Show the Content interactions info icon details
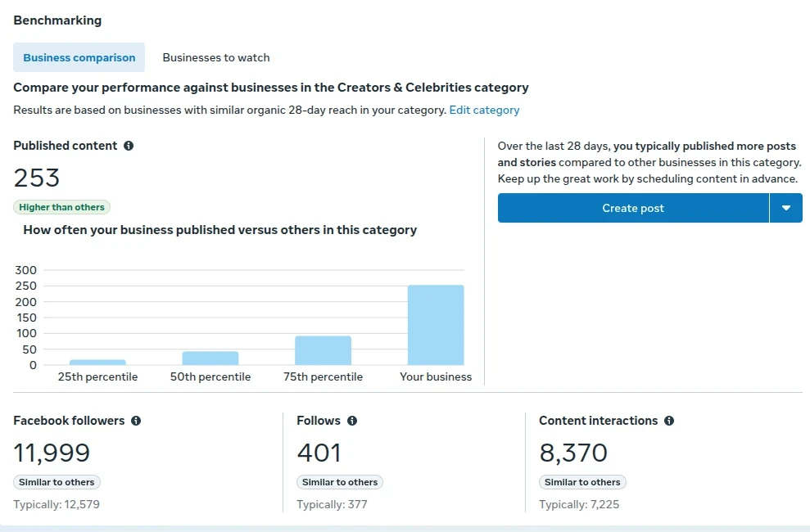This screenshot has height=532, width=810. tap(669, 421)
